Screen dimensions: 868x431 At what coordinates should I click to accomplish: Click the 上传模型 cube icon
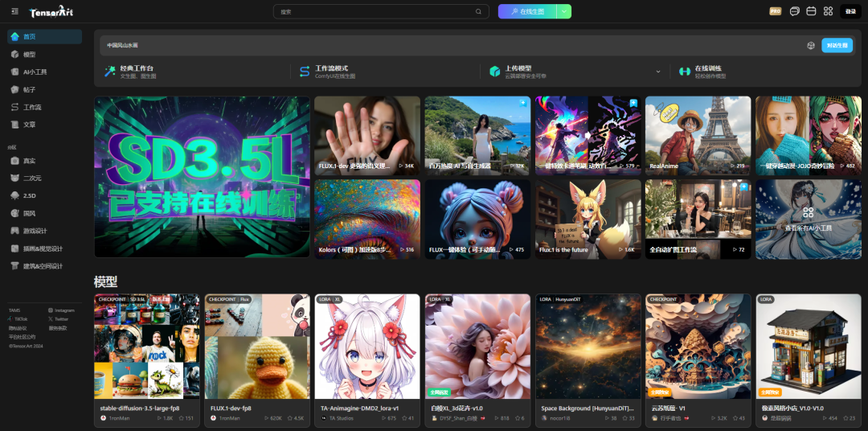[495, 71]
